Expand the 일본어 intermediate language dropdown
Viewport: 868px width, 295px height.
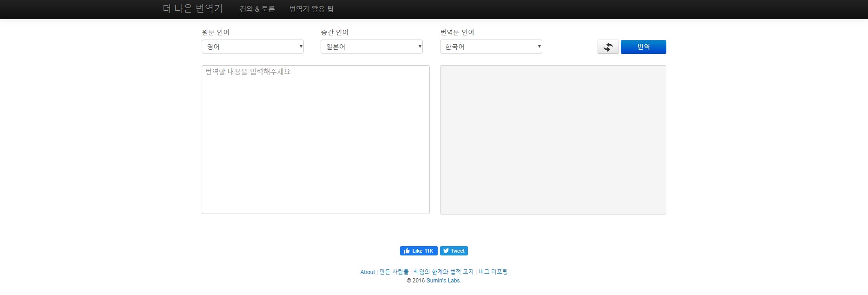[x=371, y=47]
